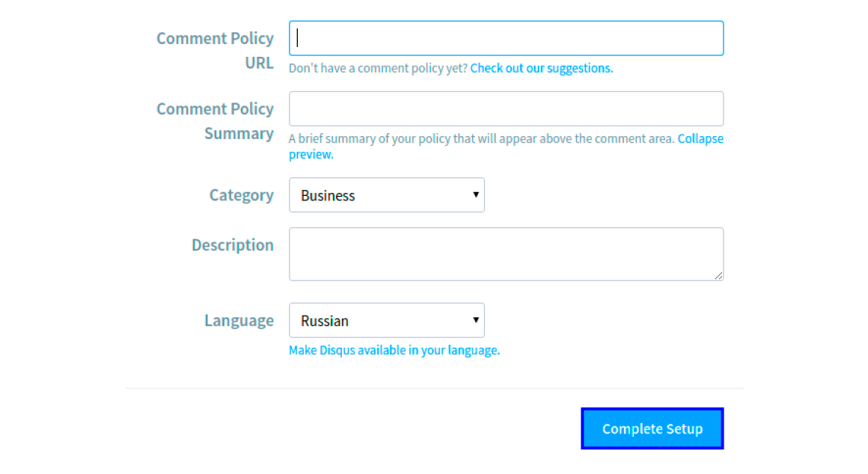Screen dimensions: 868x474
Task: Follow 'Make Disqus available in your language' link
Action: click(394, 350)
